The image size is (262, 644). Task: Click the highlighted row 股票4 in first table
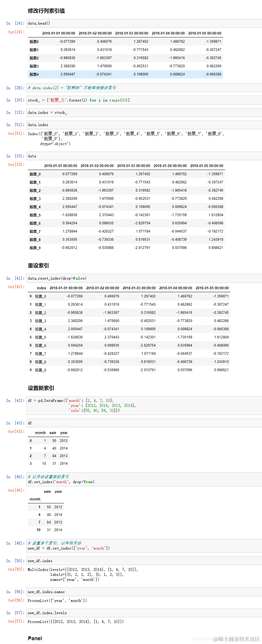(x=125, y=74)
